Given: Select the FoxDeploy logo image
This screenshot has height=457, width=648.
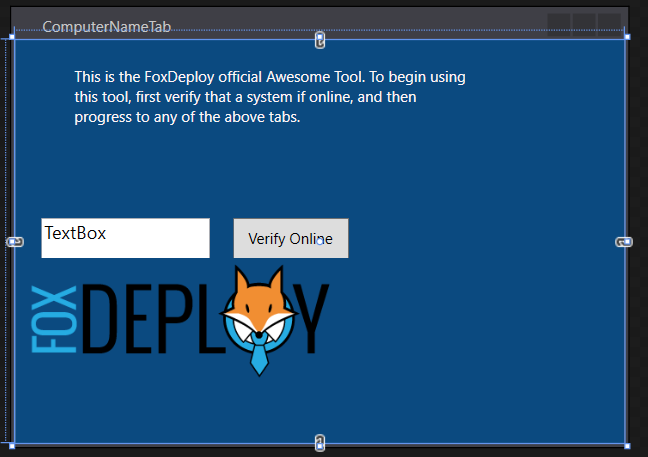Looking at the screenshot, I should (x=180, y=321).
